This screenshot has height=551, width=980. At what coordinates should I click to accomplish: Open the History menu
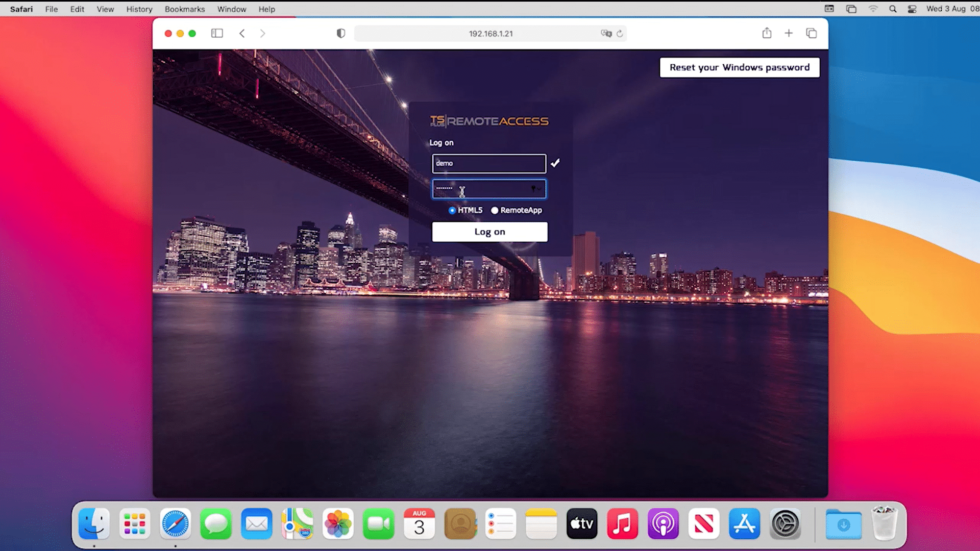coord(139,9)
